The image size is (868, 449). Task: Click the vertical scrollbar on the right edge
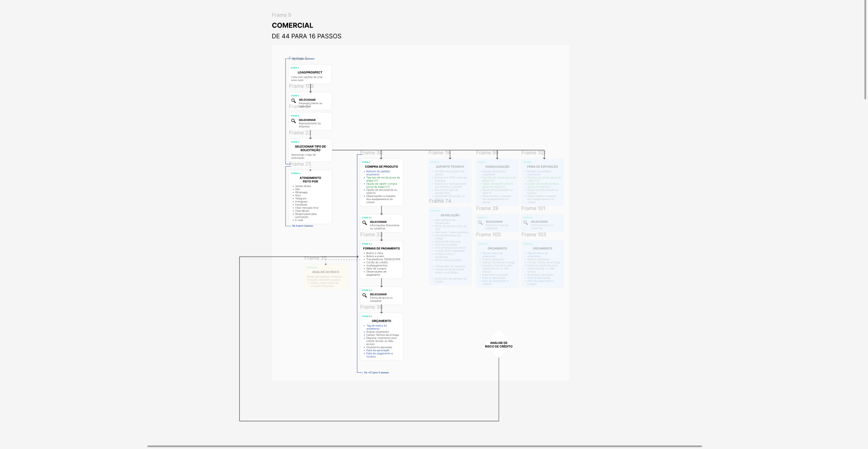pyautogui.click(x=865, y=50)
